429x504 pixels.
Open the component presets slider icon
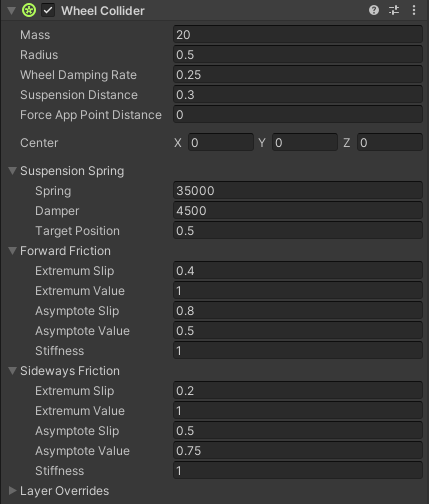coord(394,10)
